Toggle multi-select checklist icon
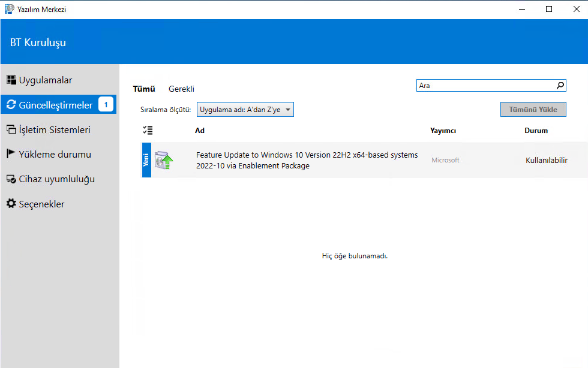Viewport: 588px width, 368px height. click(x=148, y=131)
